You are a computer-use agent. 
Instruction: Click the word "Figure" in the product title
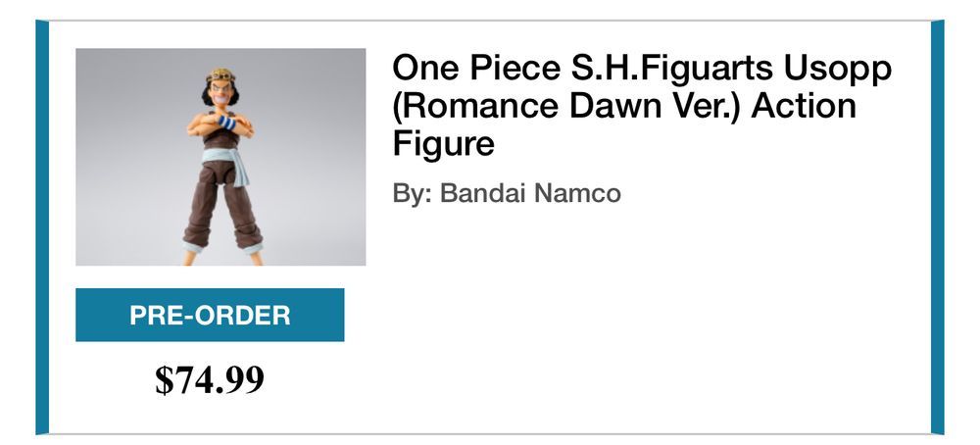[443, 143]
